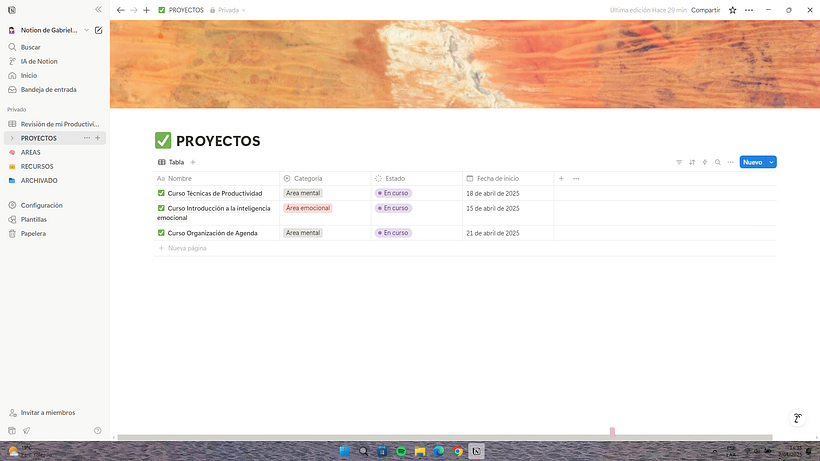Click the Estado column header

click(x=417, y=178)
